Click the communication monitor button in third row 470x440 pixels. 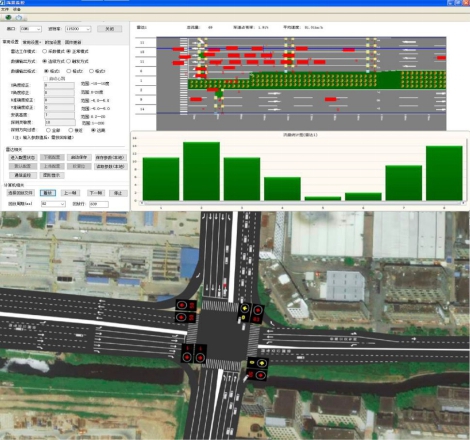point(23,175)
